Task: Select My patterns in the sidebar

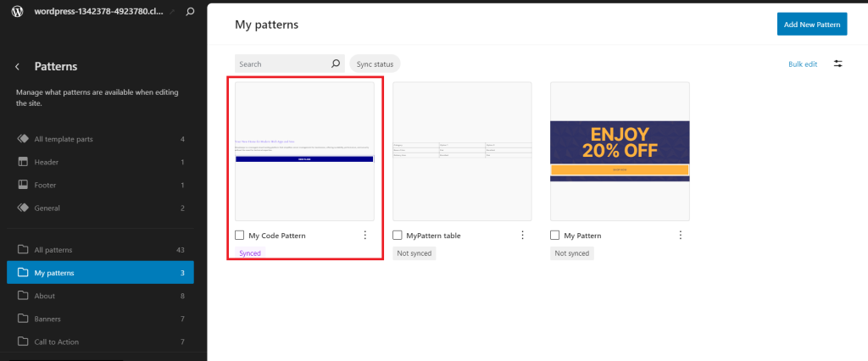Action: 100,272
